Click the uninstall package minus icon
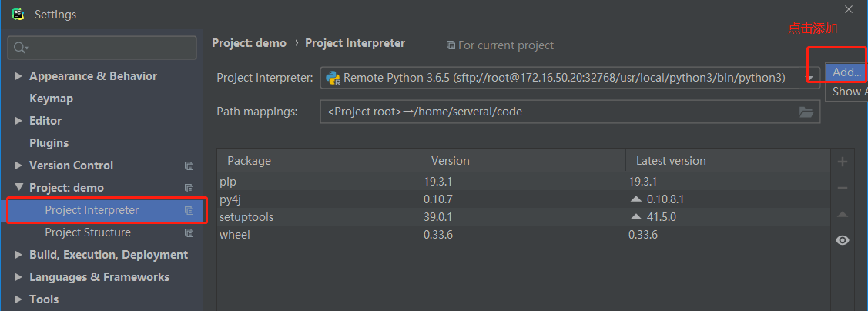 843,188
